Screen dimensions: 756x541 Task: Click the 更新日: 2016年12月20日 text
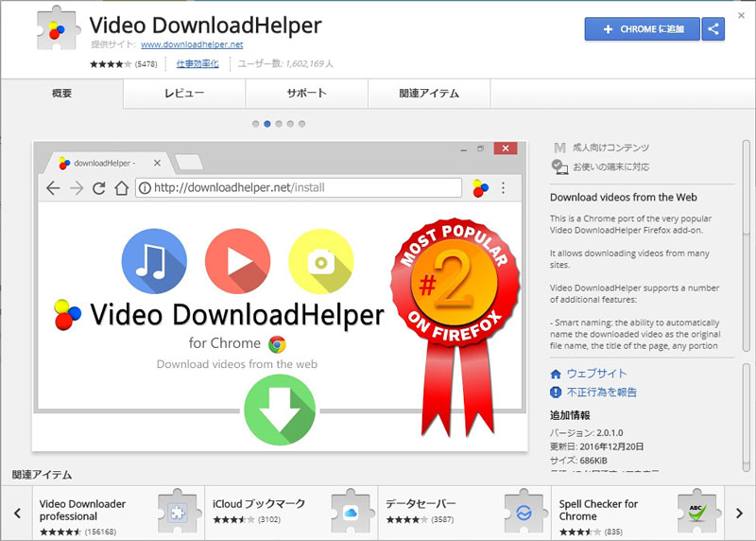(597, 446)
